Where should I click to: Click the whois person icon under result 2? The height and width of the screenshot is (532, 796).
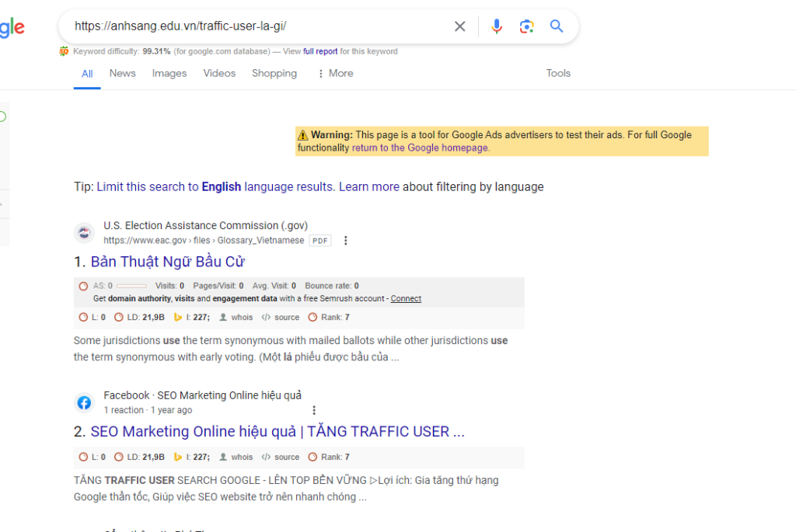coord(223,457)
